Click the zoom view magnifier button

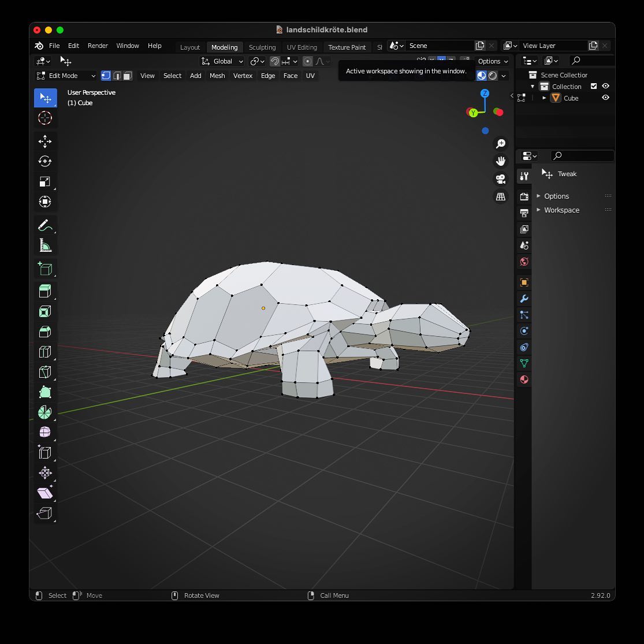pyautogui.click(x=501, y=144)
